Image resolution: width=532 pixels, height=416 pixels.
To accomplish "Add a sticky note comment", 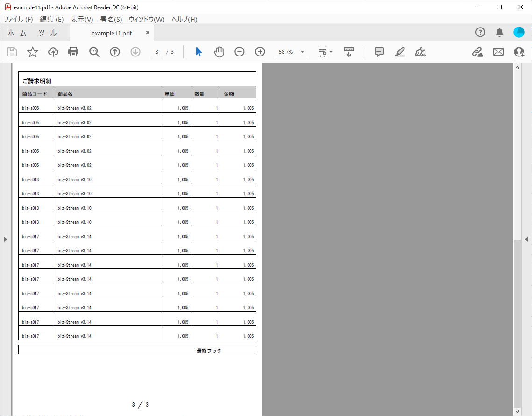I will click(x=379, y=52).
